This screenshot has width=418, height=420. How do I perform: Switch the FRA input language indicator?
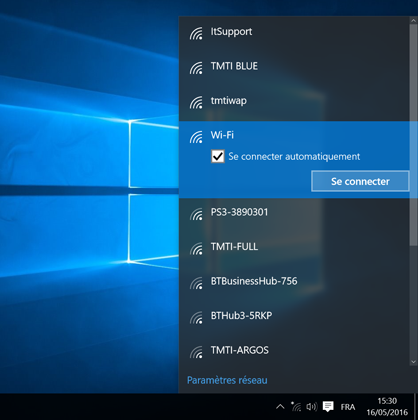click(348, 407)
